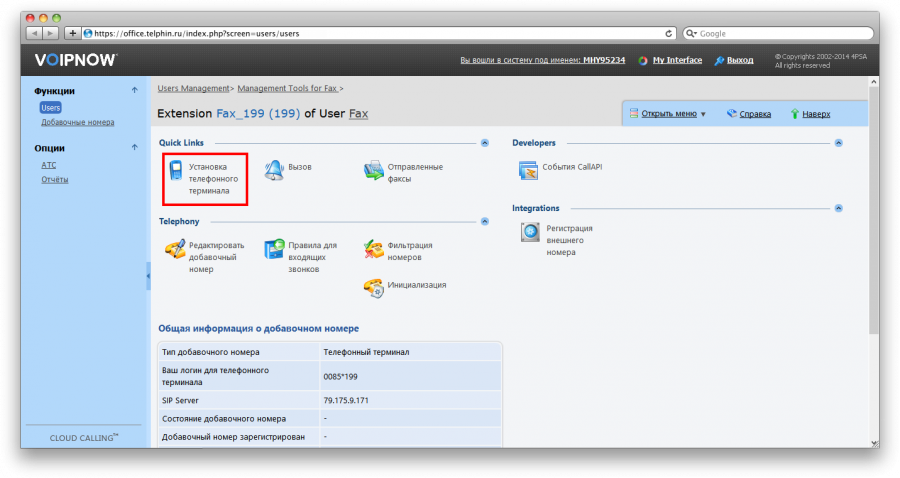Open the Google search engine dropdown
Screen dimensions: 900x478
(x=691, y=33)
